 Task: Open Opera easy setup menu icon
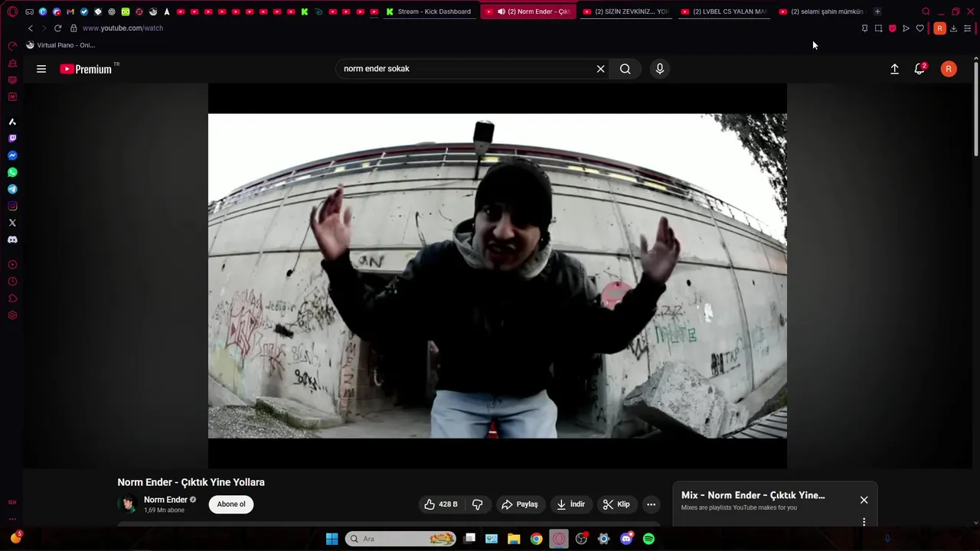(967, 28)
